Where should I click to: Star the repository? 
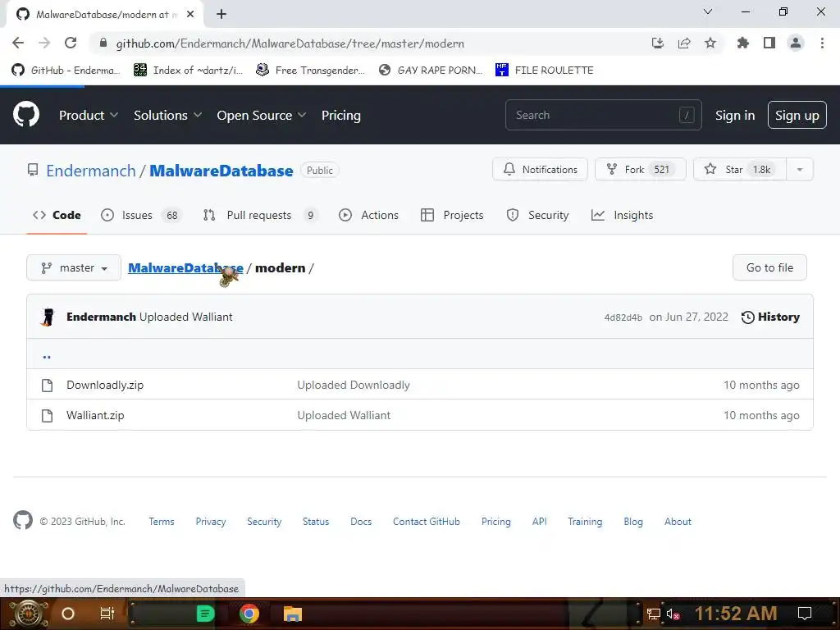click(x=740, y=169)
